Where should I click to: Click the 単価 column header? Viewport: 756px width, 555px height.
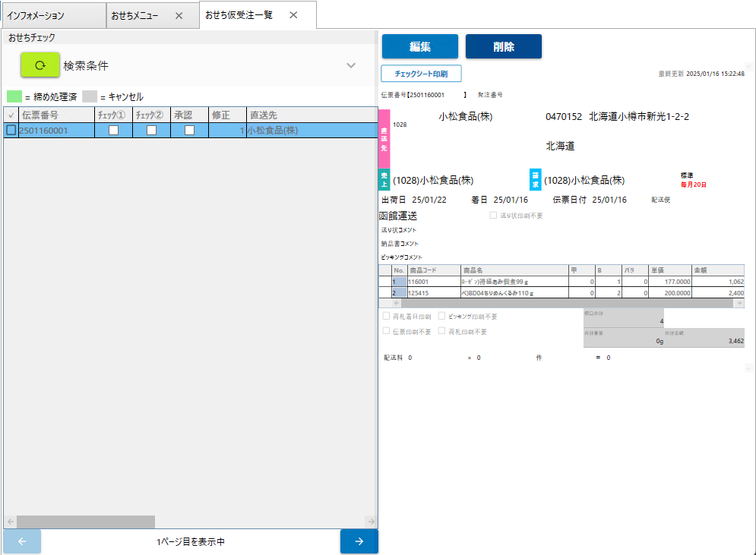click(669, 270)
